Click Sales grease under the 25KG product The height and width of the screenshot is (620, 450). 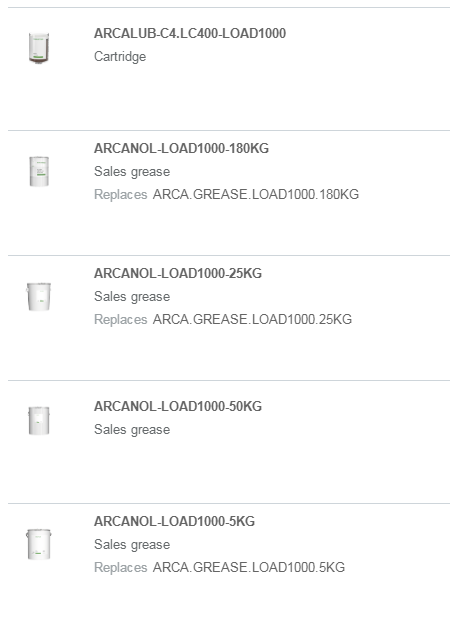coord(132,297)
